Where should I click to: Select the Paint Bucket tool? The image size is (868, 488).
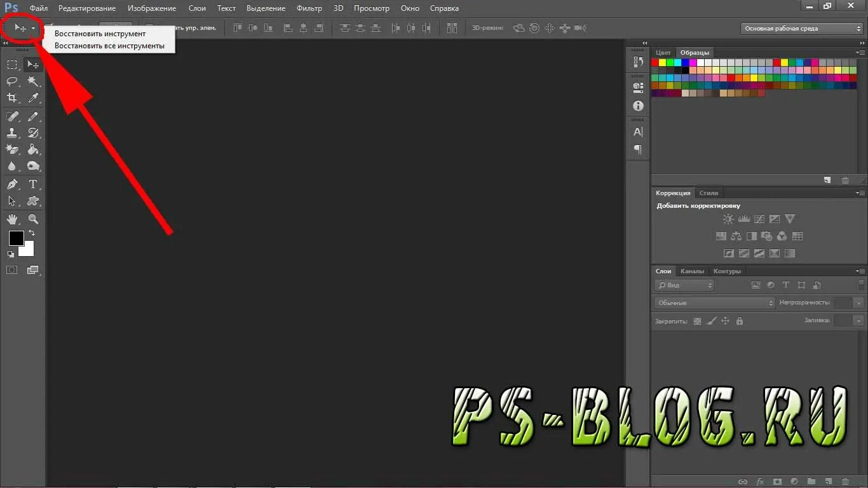point(33,149)
